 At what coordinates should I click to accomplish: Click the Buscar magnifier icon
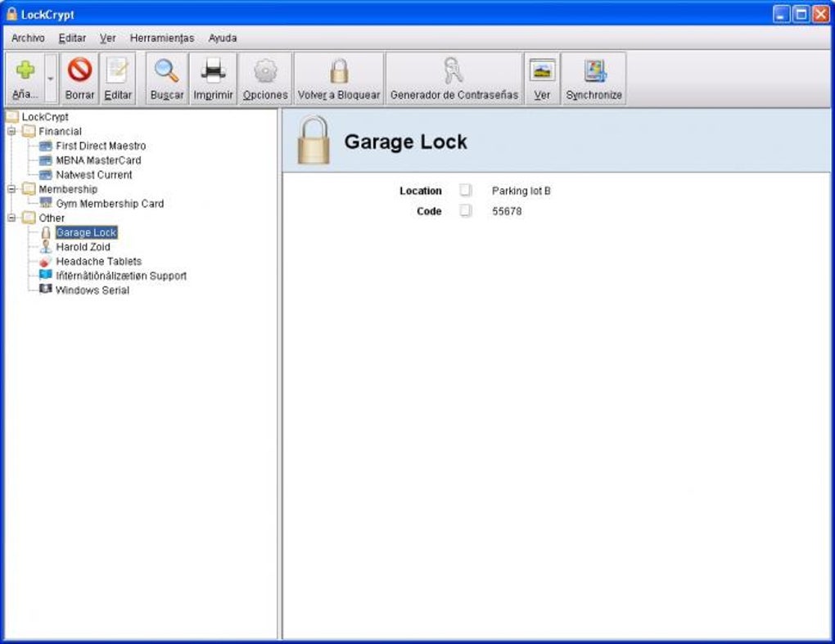coord(167,70)
